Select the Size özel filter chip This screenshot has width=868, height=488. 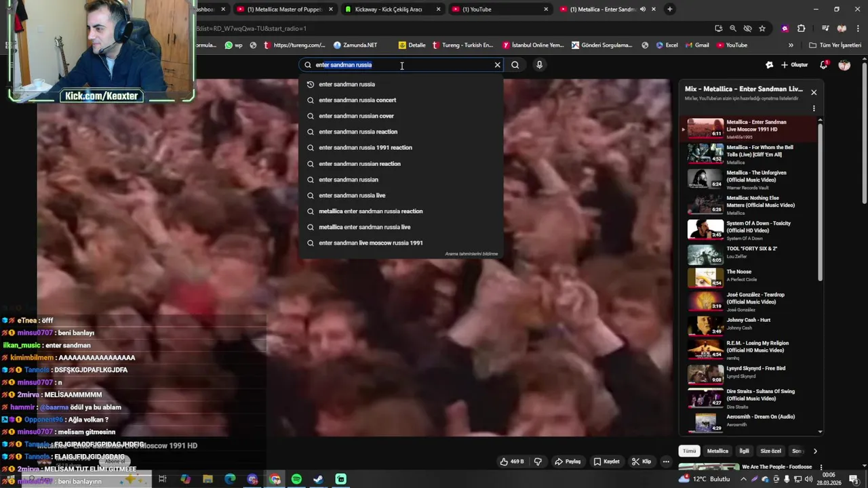tap(771, 451)
